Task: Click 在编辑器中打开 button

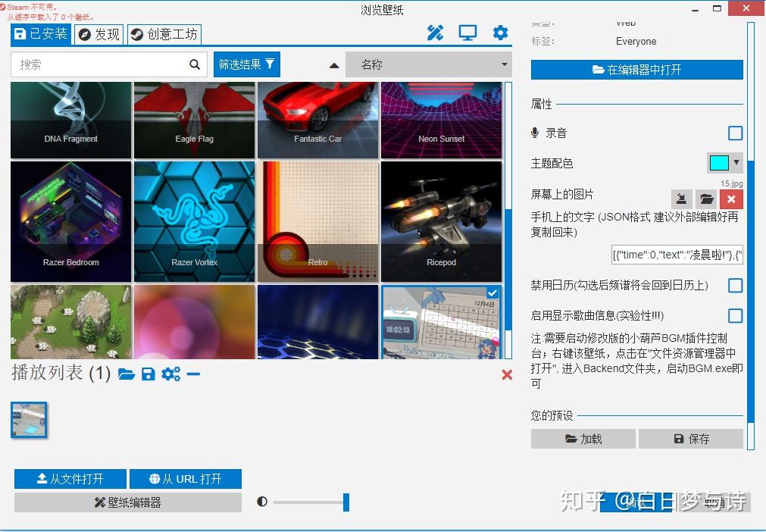Action: tap(637, 70)
